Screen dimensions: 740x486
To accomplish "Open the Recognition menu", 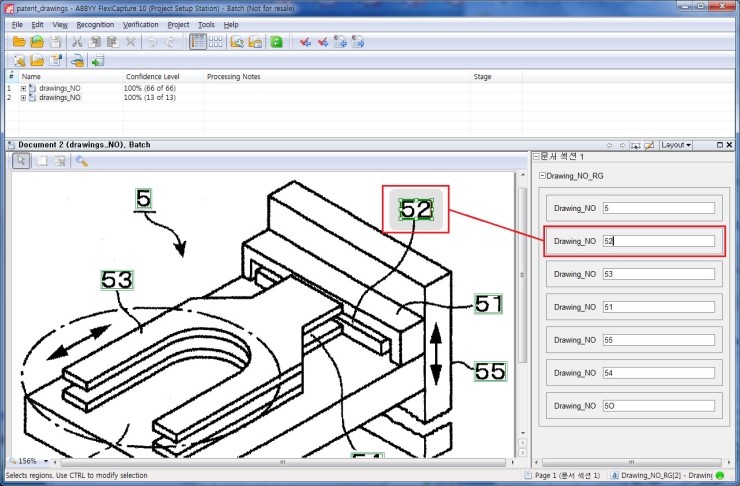I will [95, 25].
